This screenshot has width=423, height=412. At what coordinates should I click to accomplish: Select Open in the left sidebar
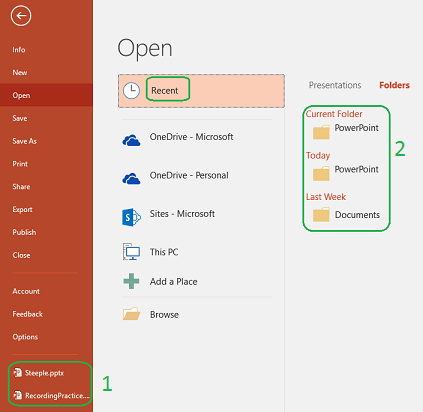pos(46,95)
